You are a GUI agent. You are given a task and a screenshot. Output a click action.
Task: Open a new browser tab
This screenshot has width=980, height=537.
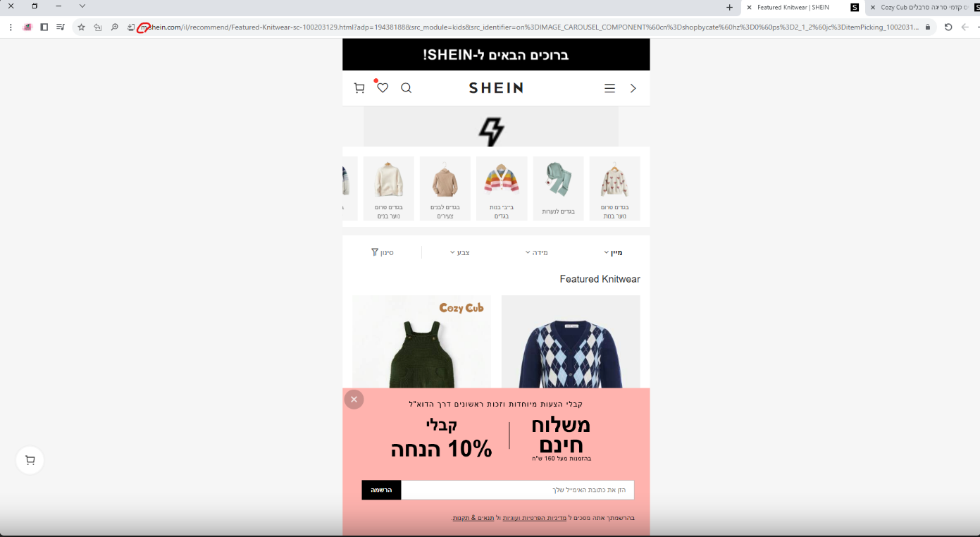729,7
